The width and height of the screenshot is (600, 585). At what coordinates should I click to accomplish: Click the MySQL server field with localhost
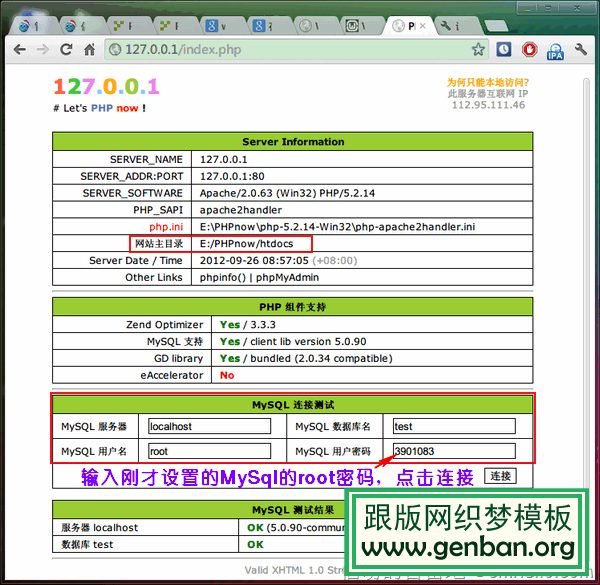click(210, 426)
